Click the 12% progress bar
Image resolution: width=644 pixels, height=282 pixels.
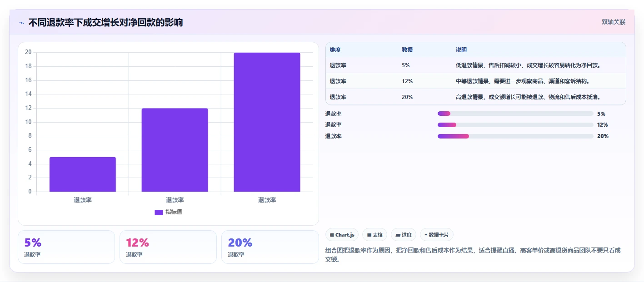pos(515,125)
